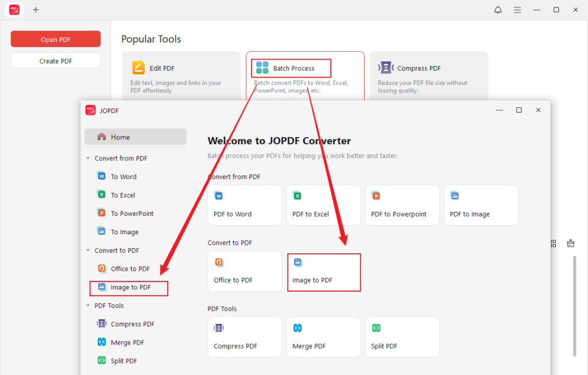Open the PDF to Excel converter icon
Viewport: 588px width, 375px height.
point(297,195)
